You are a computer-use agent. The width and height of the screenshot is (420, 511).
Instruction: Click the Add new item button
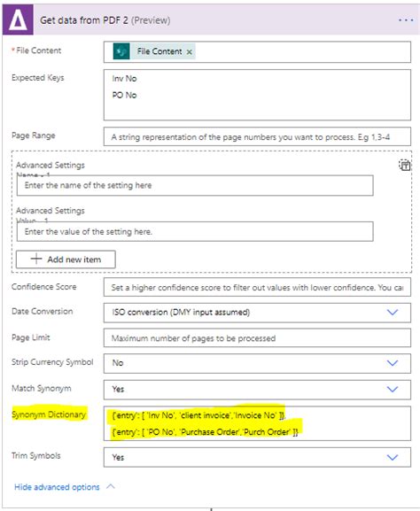pos(66,259)
